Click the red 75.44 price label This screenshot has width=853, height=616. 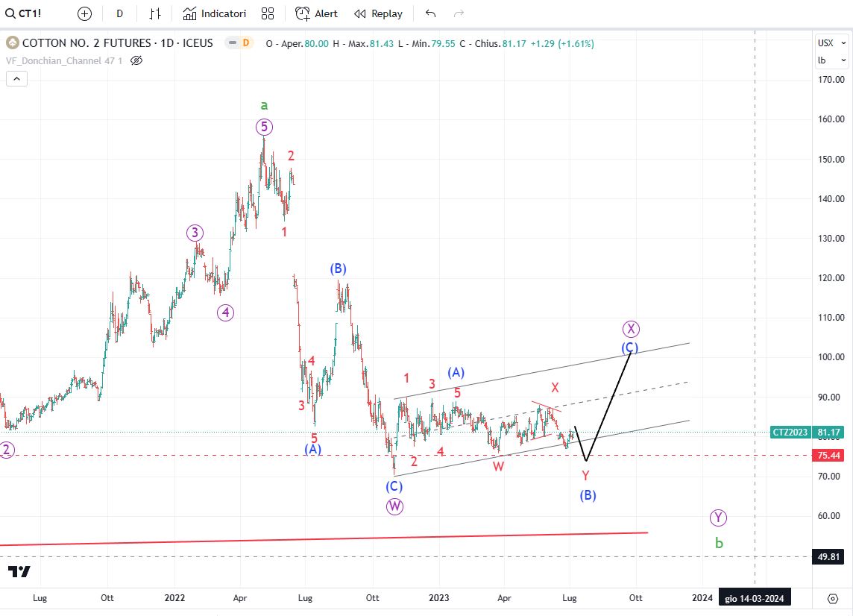point(828,456)
